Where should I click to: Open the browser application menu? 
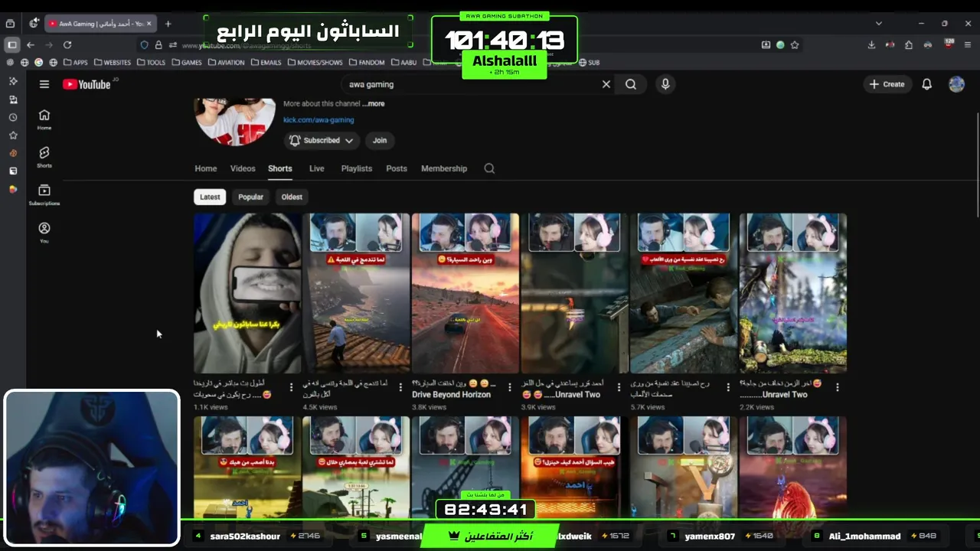coord(969,45)
